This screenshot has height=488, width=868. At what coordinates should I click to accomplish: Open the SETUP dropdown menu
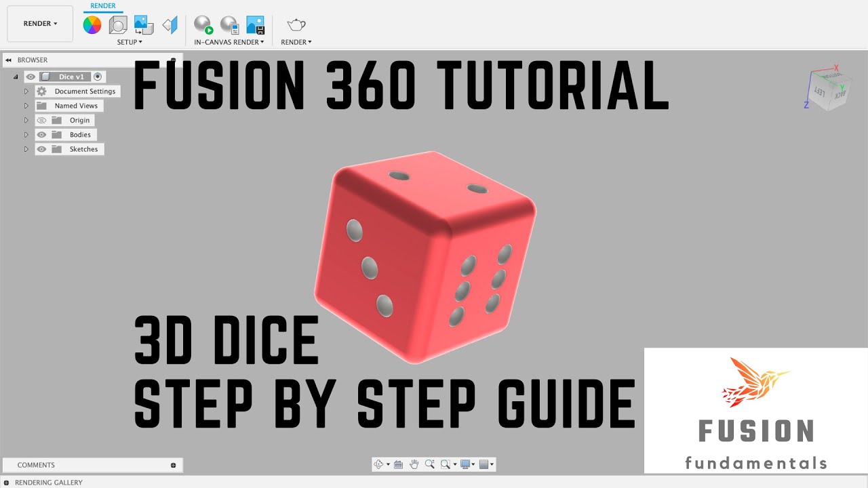coord(130,42)
